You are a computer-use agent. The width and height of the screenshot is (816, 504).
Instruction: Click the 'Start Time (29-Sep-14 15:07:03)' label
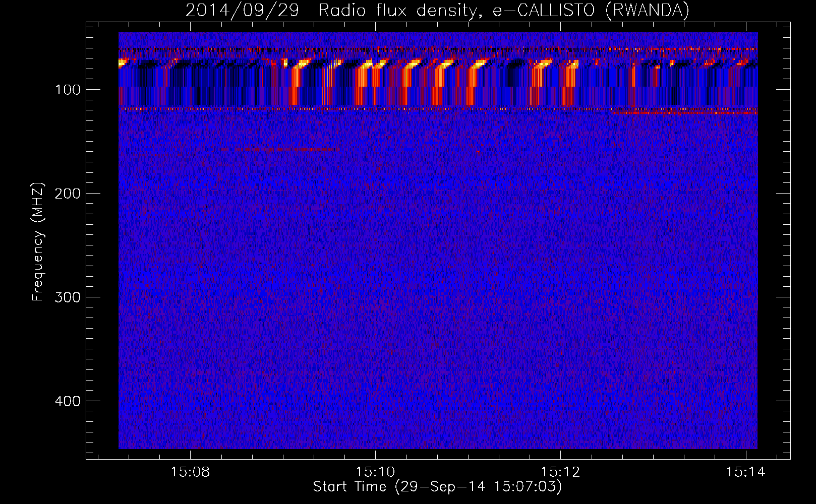[437, 487]
